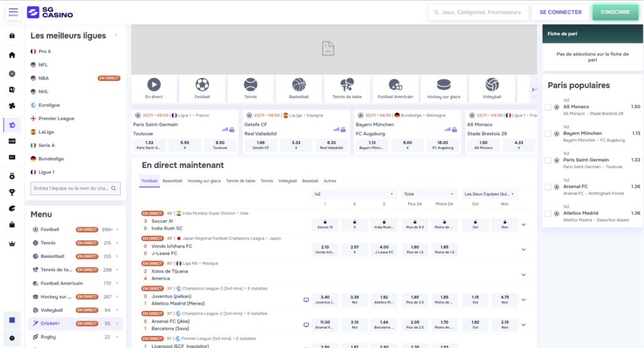This screenshot has width=644, height=348.
Task: Select 9.00 draw odds for Bayern match
Action: pos(408,145)
